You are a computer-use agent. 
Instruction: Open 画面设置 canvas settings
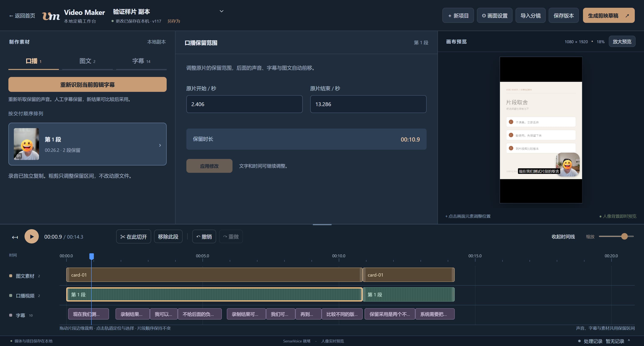click(495, 16)
